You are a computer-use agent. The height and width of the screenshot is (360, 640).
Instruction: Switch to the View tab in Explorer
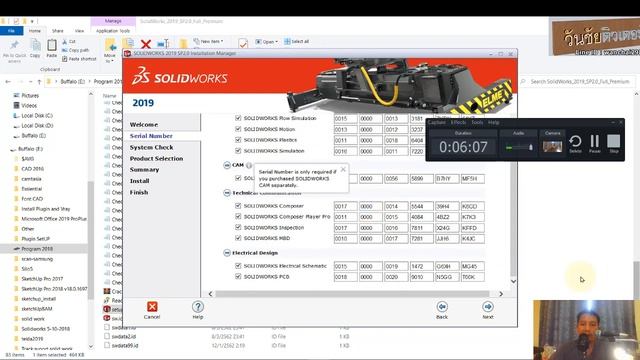(79, 31)
